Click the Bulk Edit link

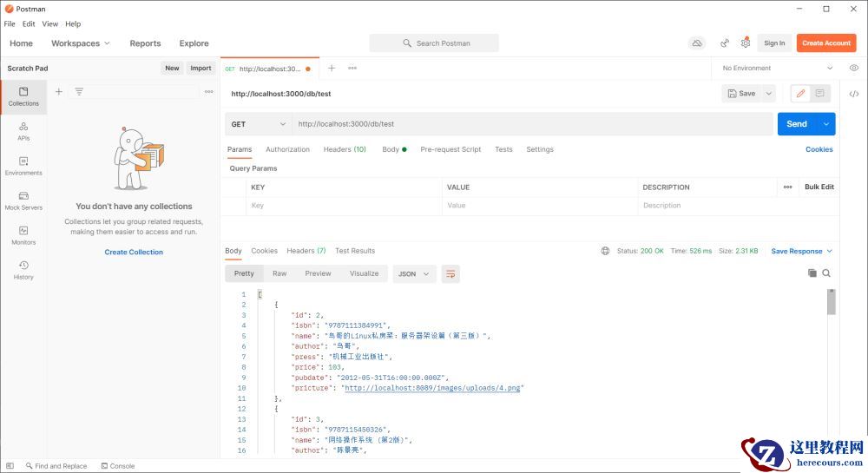click(x=819, y=187)
